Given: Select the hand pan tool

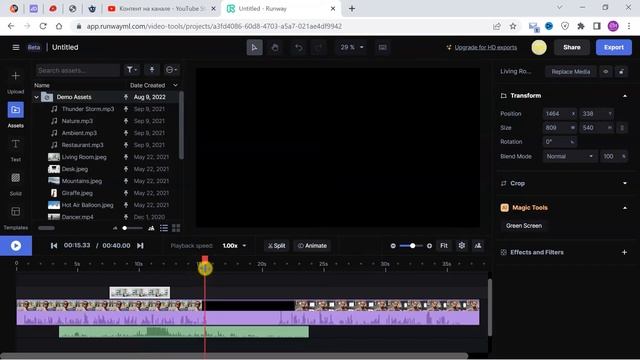Looking at the screenshot, I should click(275, 47).
